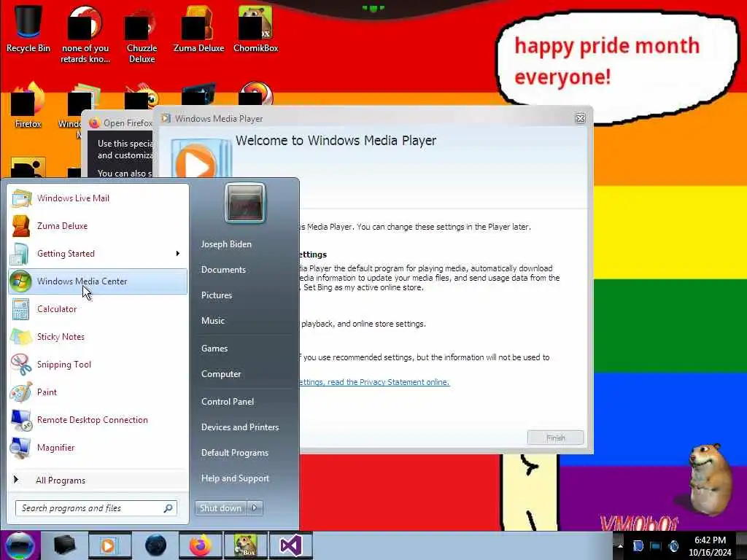This screenshot has width=747, height=560.
Task: Open the black box icon on the taskbar
Action: click(x=65, y=545)
